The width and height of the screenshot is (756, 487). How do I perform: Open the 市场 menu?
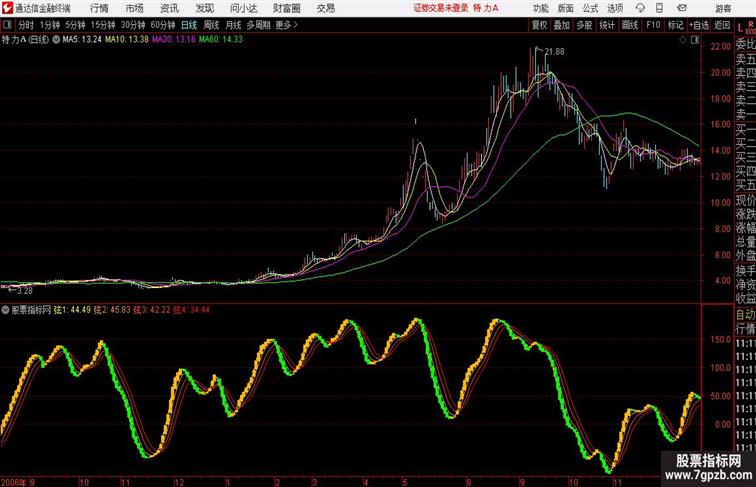tap(135, 8)
